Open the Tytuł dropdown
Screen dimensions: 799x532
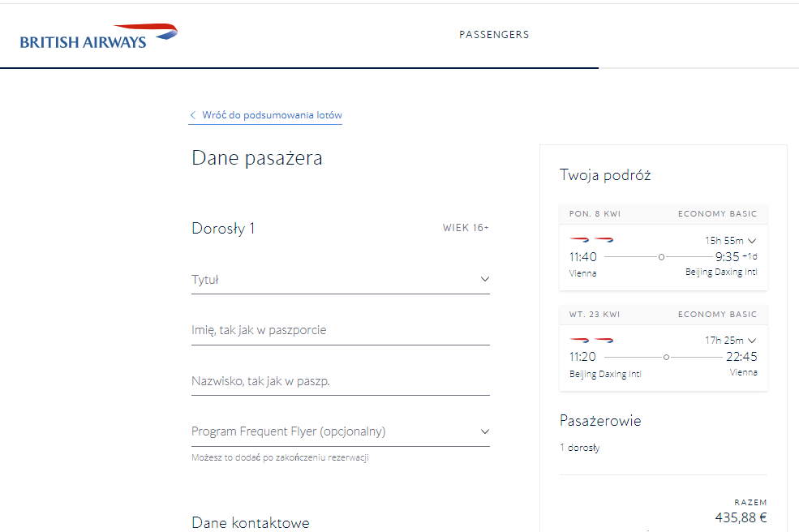341,279
